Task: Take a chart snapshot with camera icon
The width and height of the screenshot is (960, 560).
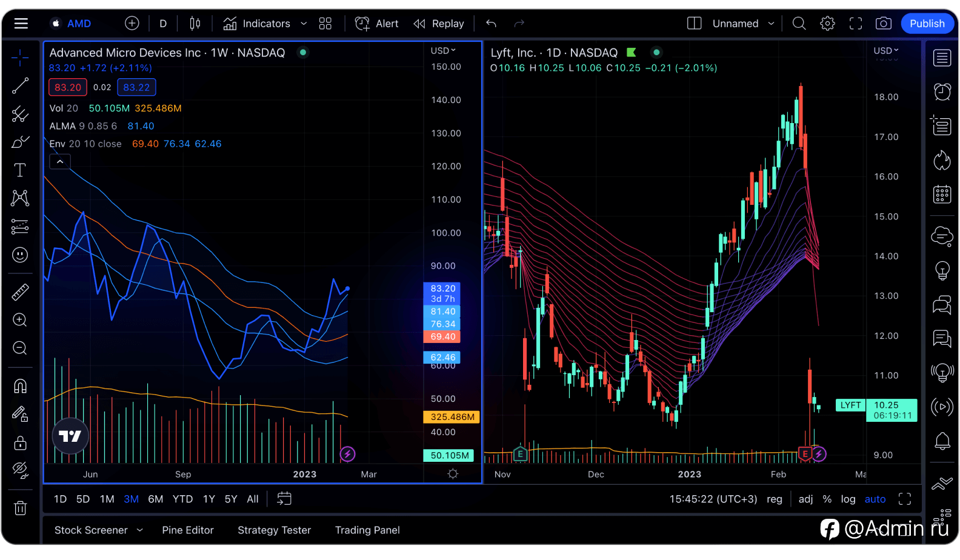Action: click(x=884, y=24)
